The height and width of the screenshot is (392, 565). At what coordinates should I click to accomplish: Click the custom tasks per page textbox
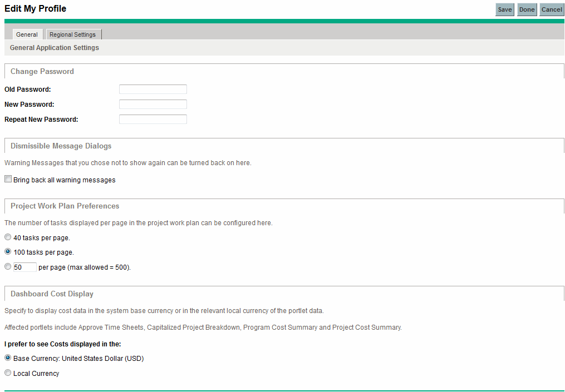[x=24, y=267]
